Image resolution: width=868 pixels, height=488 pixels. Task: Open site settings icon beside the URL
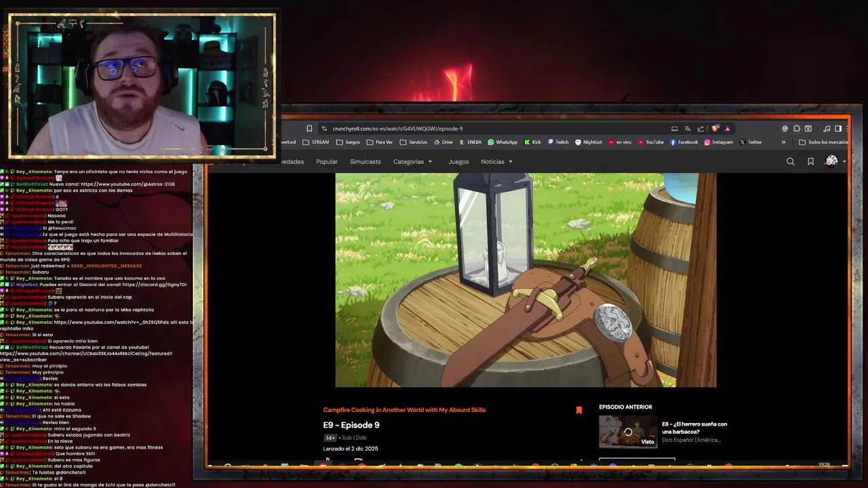click(x=324, y=129)
